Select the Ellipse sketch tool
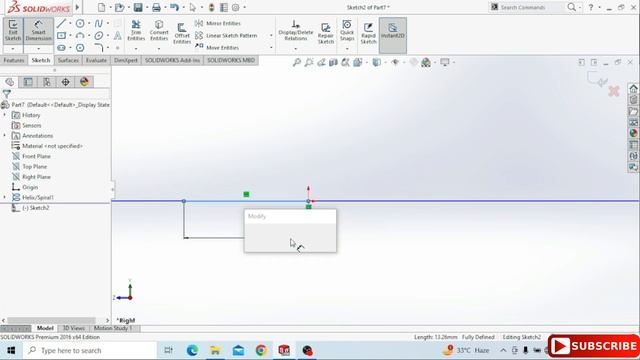 click(98, 36)
